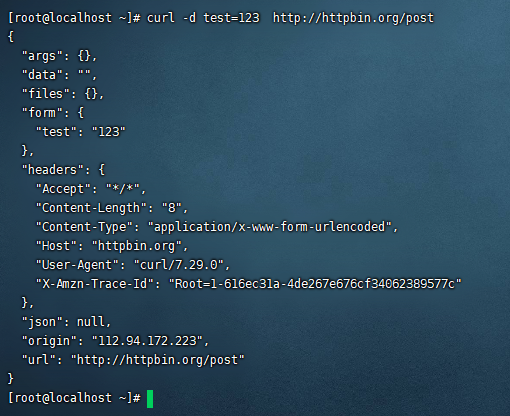Click the "Content-Length" value 8
This screenshot has height=416, width=510.
(x=172, y=208)
